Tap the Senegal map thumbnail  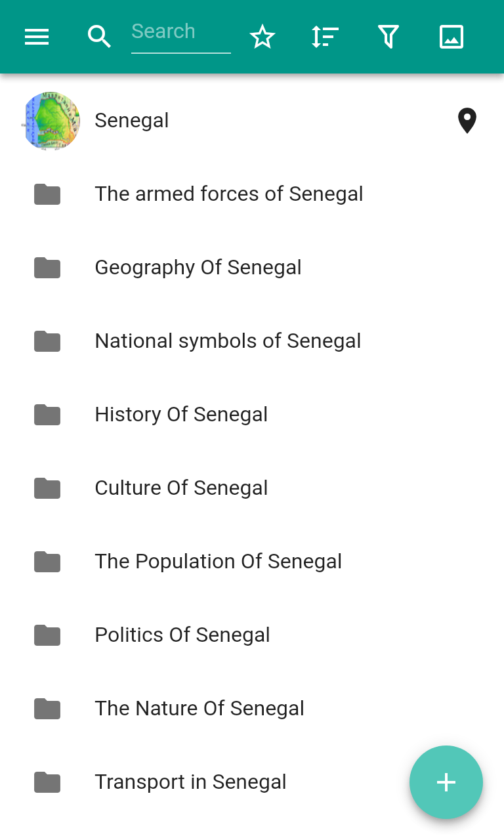[x=51, y=121]
